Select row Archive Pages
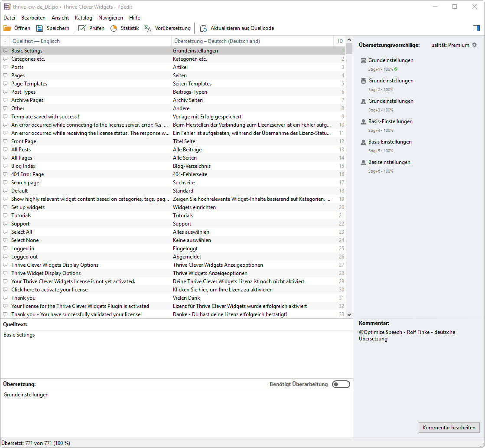The height and width of the screenshot is (448, 485). (x=173, y=100)
